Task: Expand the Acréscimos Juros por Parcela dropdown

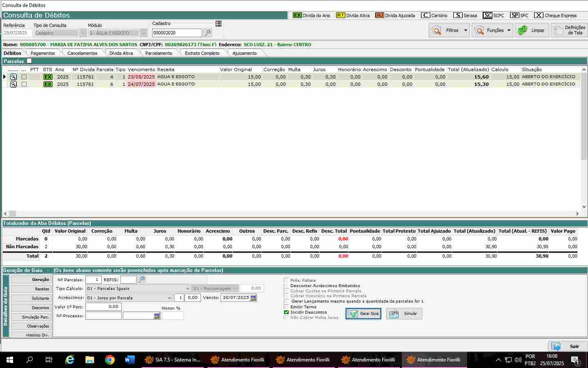Action: pos(169,298)
